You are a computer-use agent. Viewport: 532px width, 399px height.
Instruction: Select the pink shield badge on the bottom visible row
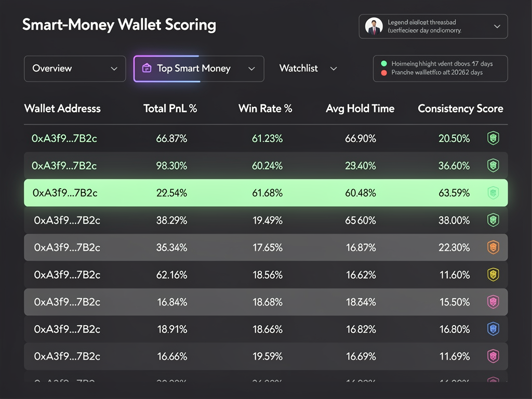(x=493, y=356)
